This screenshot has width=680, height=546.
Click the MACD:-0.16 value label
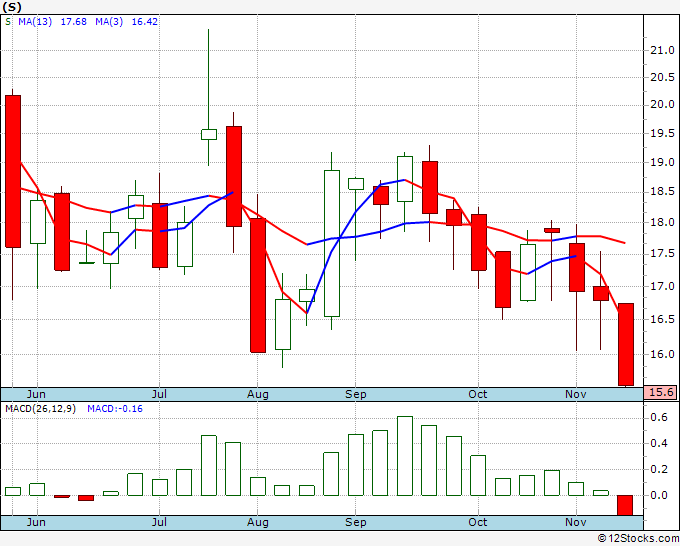click(115, 409)
